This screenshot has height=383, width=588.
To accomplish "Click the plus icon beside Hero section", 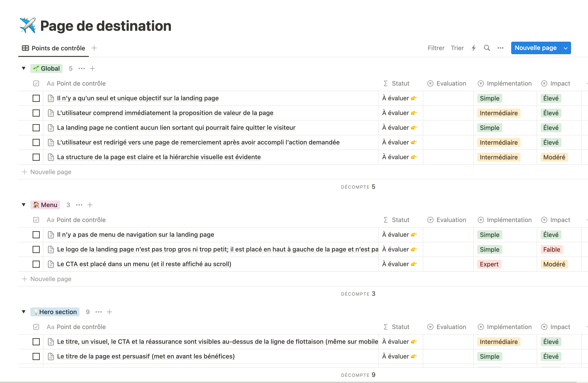I will click(109, 312).
